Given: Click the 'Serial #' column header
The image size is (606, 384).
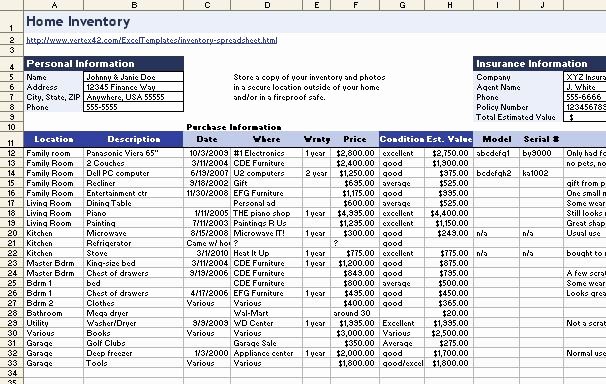Looking at the screenshot, I should (541, 139).
